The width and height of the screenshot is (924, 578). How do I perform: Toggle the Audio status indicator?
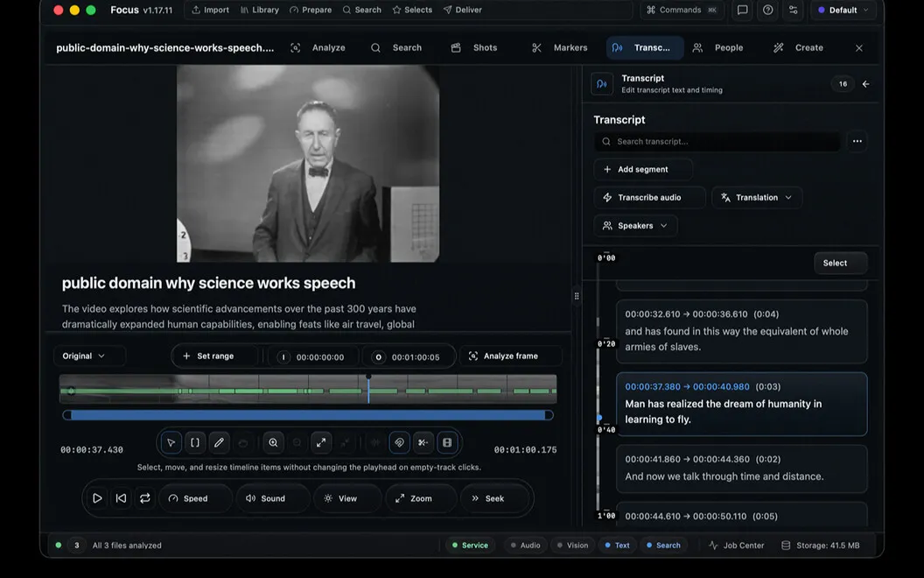[525, 546]
